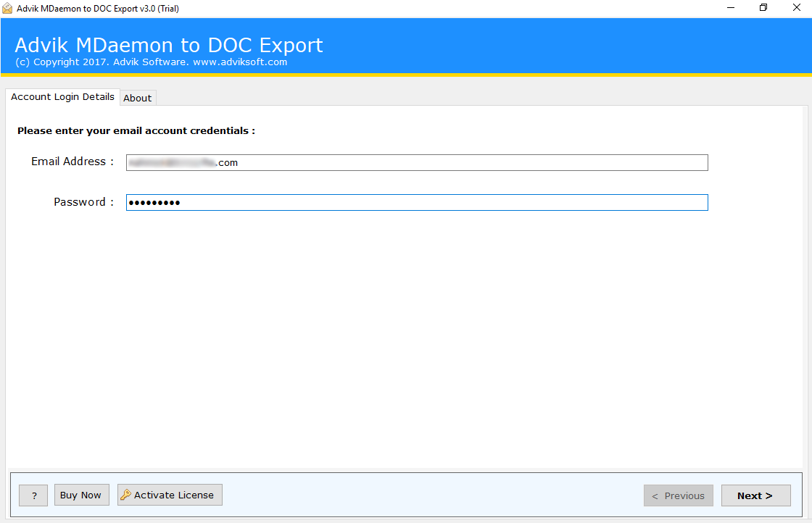Click the Buy Now button
The image size is (812, 523).
pyautogui.click(x=82, y=495)
